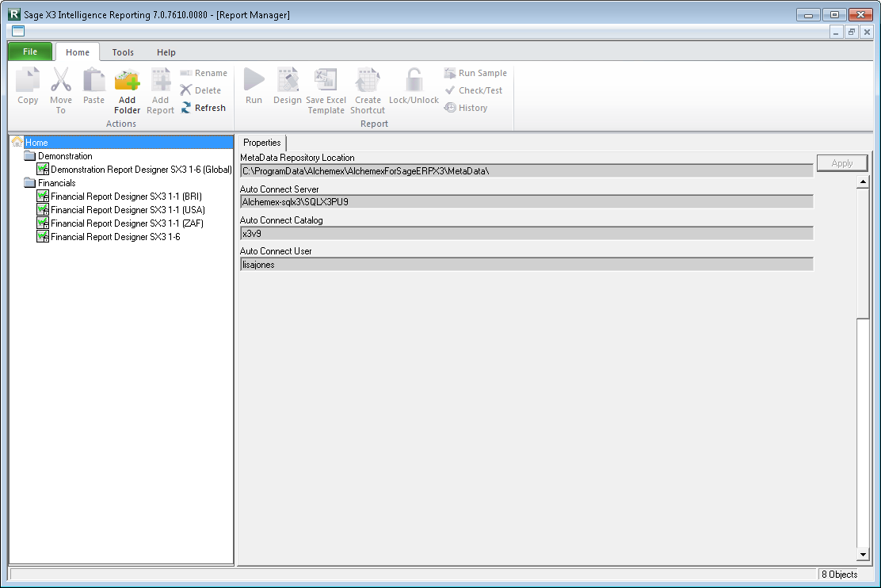Switch to the Tools ribbon tab
The image size is (881, 588).
[x=123, y=52]
